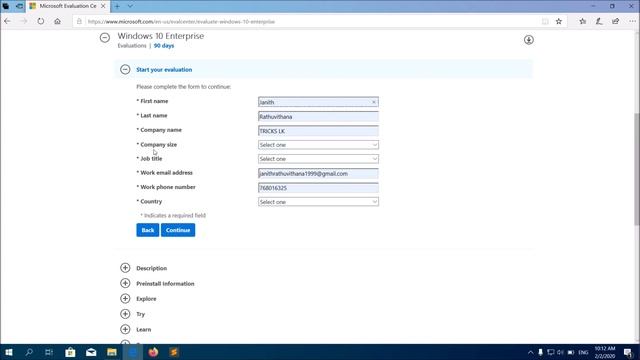Open Sublime Text from taskbar

173,352
